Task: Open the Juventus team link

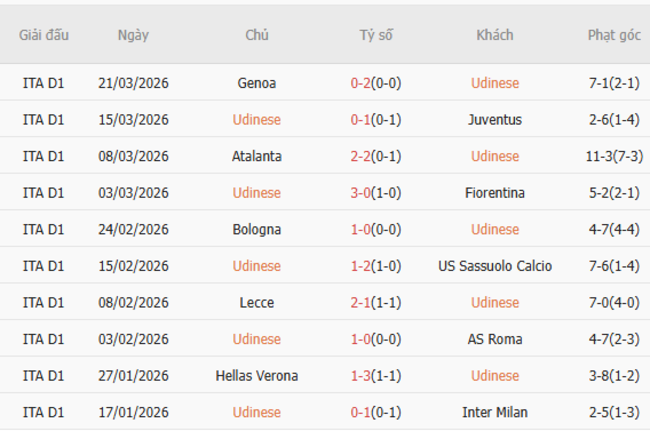Action: pos(495,120)
